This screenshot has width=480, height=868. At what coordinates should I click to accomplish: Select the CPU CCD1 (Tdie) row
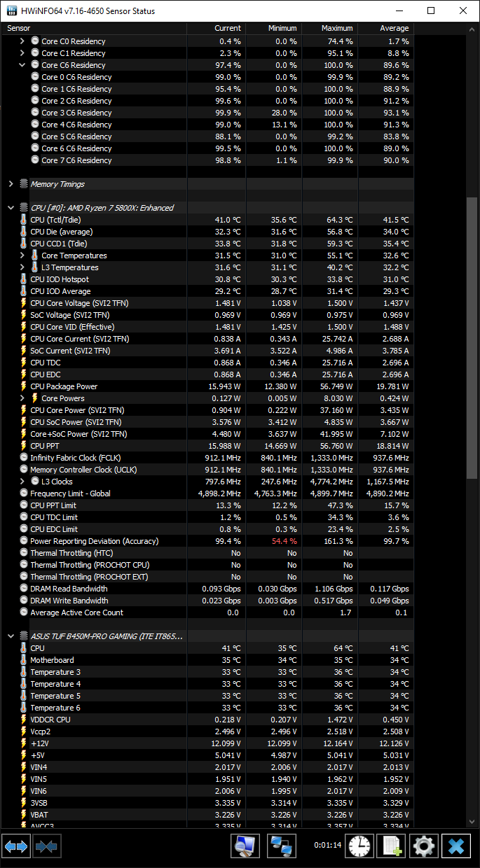(x=208, y=244)
